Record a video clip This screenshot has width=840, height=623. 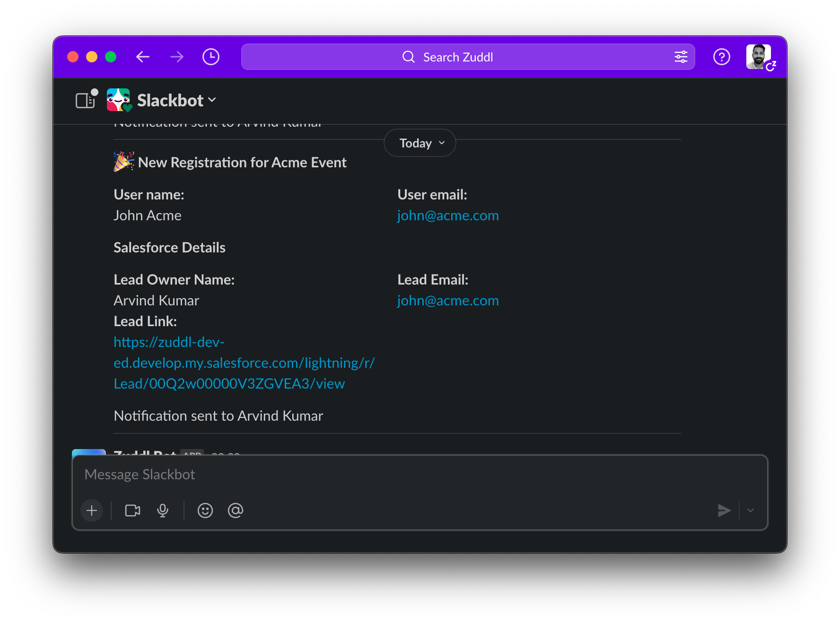[132, 511]
